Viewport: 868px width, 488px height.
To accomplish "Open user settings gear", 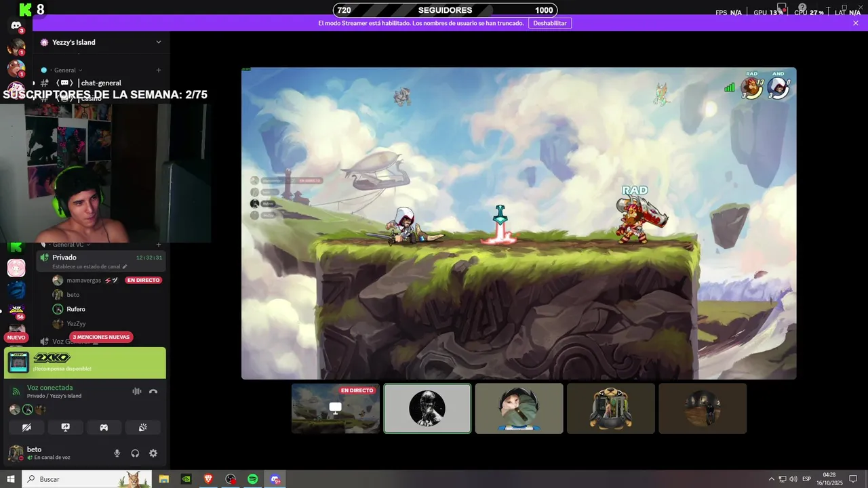I will (153, 453).
